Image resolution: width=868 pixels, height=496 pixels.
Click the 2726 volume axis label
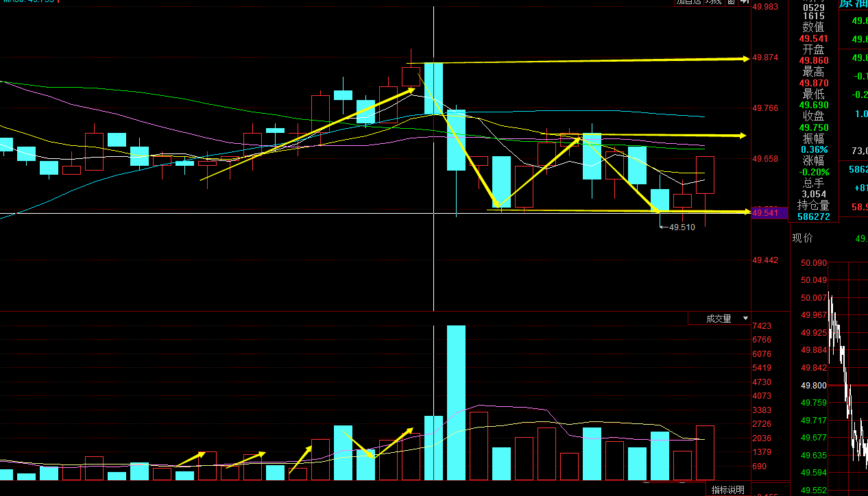pos(762,424)
